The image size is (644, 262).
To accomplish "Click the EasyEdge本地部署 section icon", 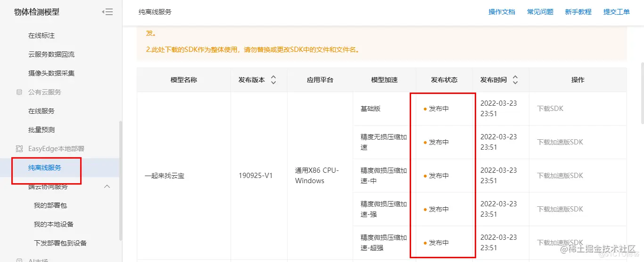I will [19, 149].
